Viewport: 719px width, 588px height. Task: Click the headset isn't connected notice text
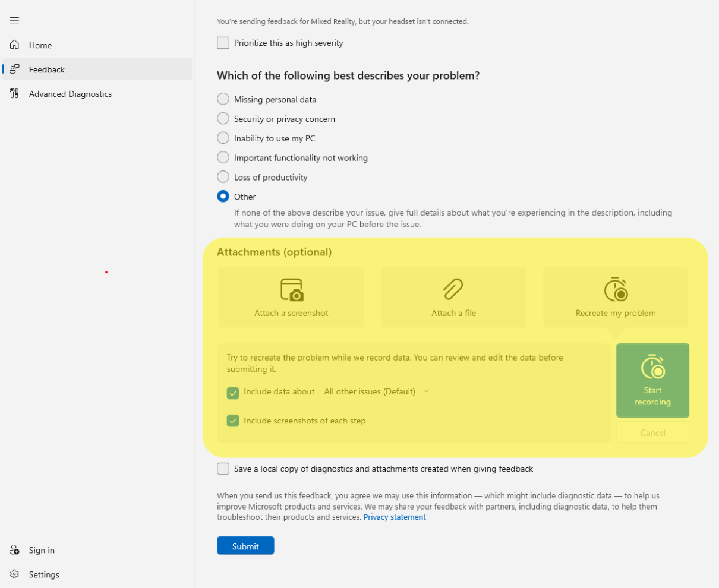click(x=342, y=21)
